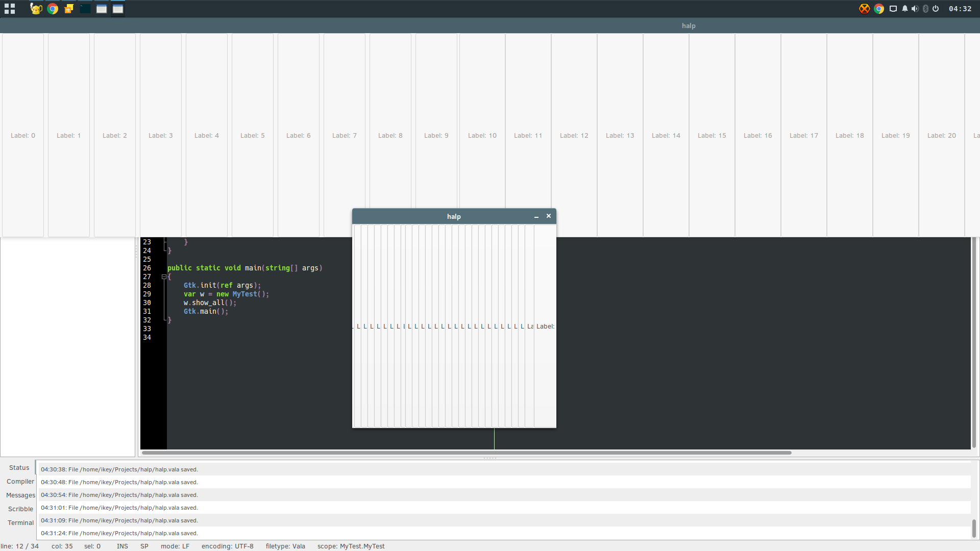The width and height of the screenshot is (980, 551).
Task: Click 'Label: 9' in large halp window
Action: [x=436, y=136]
